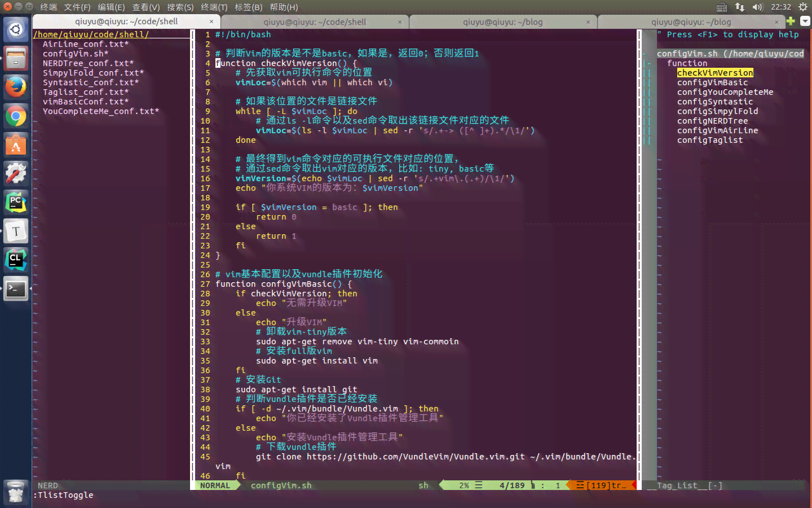Collapse the configVim.sh fold marker in taglist

coord(645,54)
